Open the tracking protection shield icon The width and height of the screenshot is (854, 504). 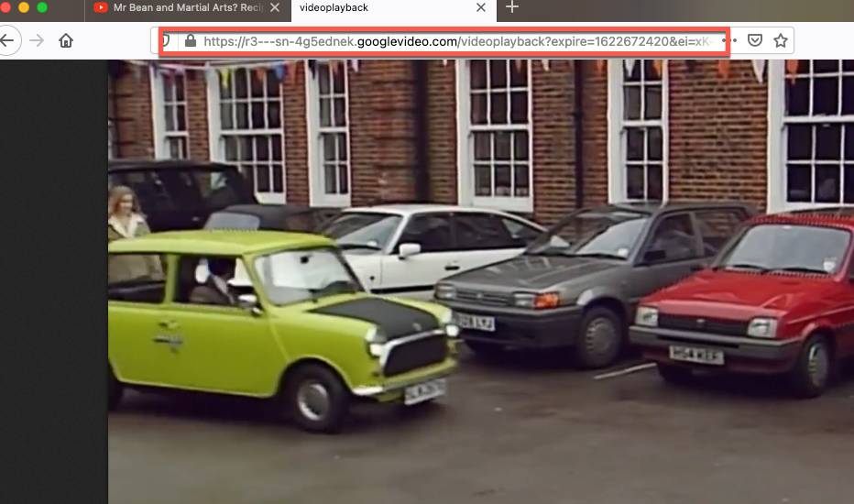(167, 41)
